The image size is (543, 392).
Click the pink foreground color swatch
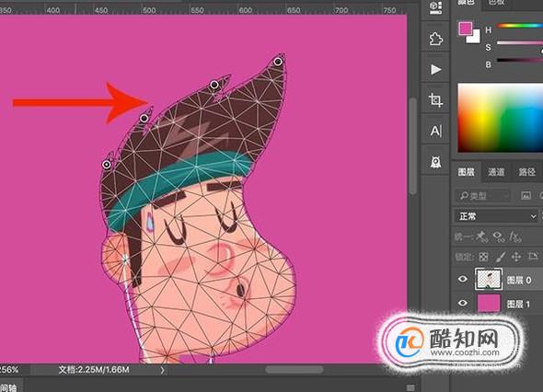pyautogui.click(x=465, y=28)
